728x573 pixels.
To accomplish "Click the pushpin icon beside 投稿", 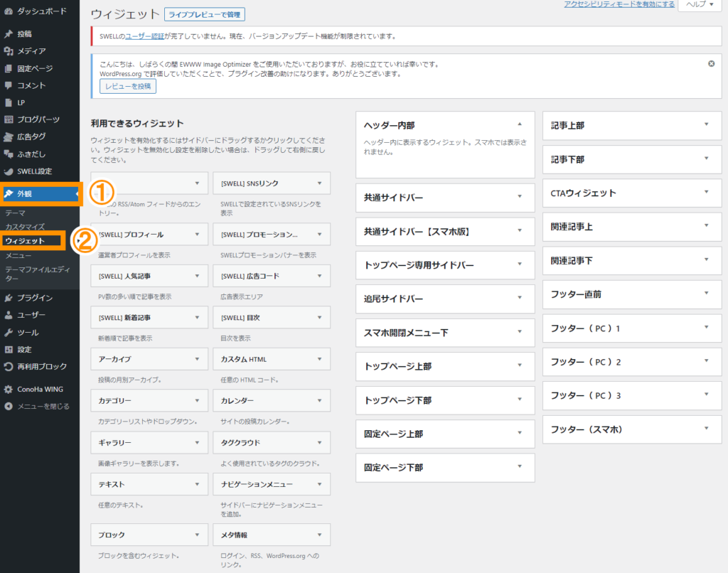I will click(x=9, y=34).
